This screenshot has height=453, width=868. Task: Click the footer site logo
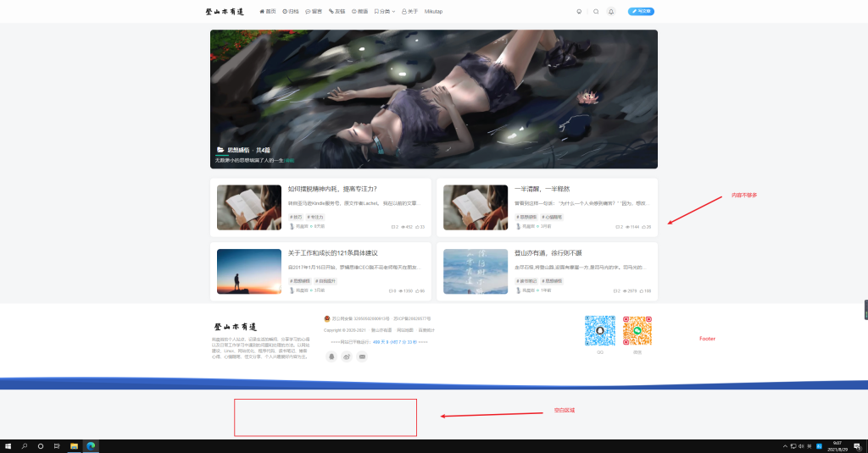click(x=236, y=327)
